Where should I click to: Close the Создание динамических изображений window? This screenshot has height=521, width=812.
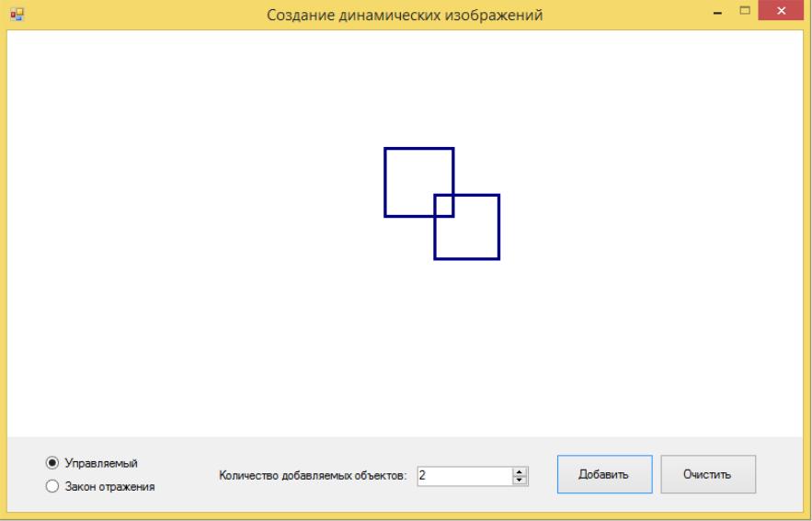[782, 10]
